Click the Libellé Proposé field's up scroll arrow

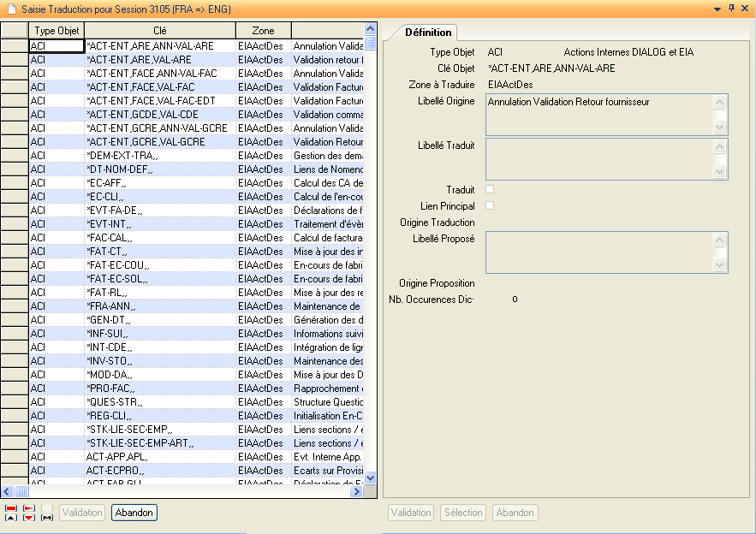pyautogui.click(x=719, y=240)
